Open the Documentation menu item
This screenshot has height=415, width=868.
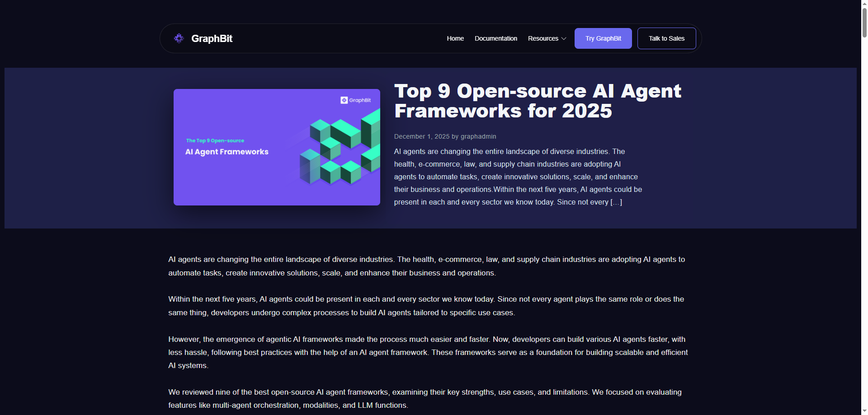(496, 38)
